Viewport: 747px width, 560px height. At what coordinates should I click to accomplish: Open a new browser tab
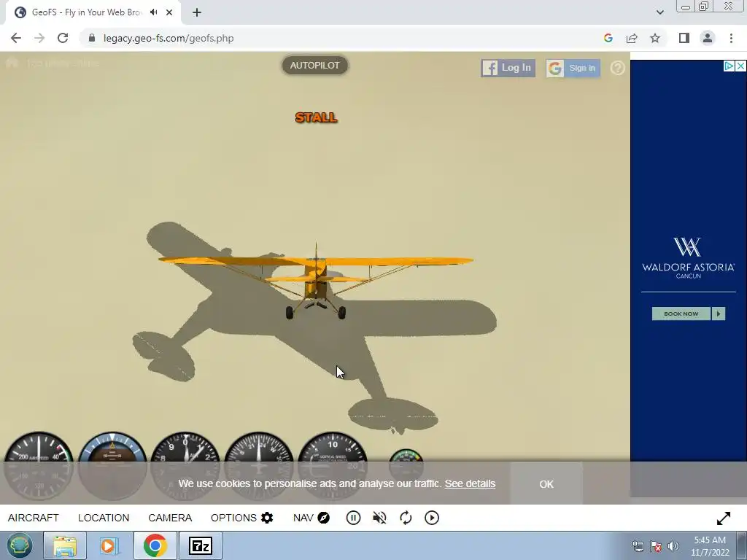197,12
